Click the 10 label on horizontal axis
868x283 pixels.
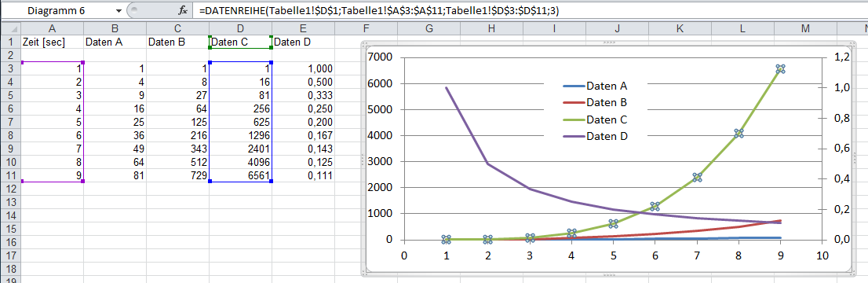tap(822, 255)
